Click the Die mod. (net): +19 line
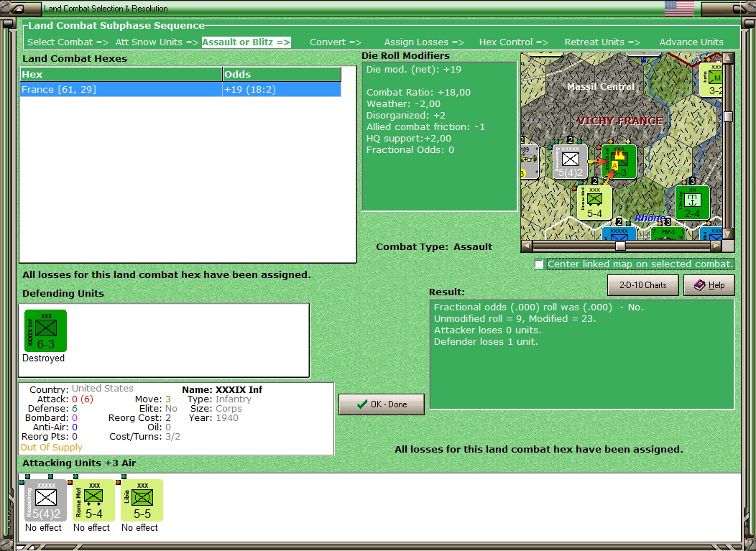 (x=414, y=70)
